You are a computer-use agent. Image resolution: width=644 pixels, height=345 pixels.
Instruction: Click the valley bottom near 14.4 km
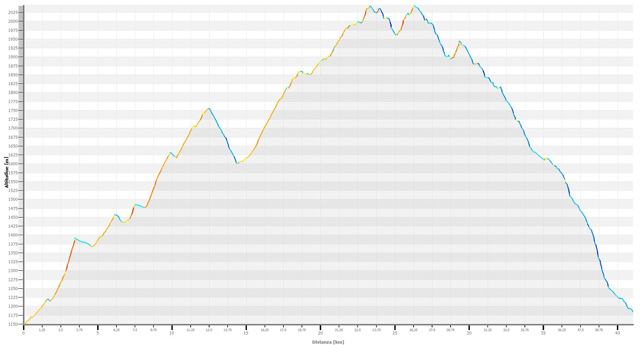[x=237, y=162]
